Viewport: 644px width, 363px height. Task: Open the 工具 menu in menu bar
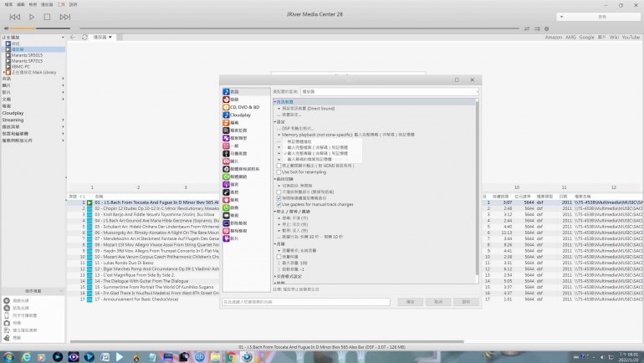59,4
